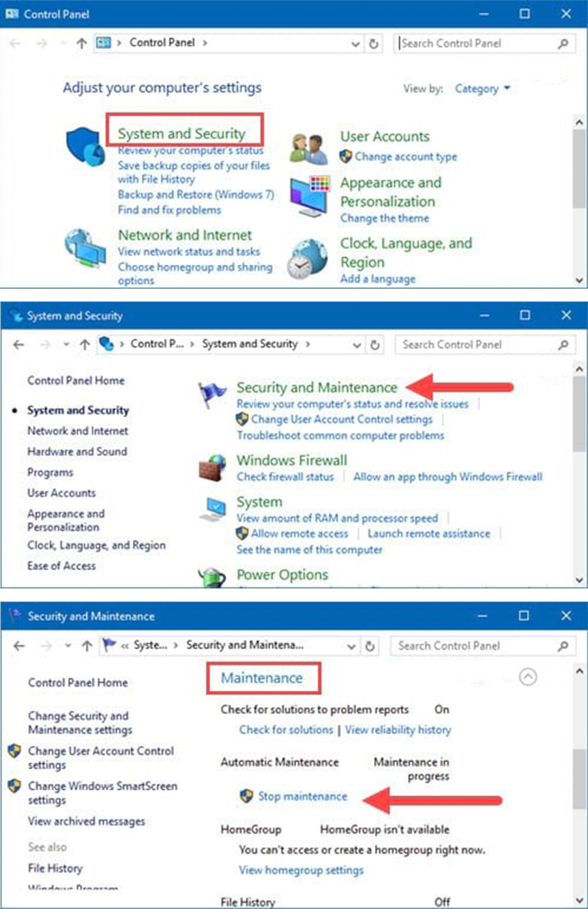Image resolution: width=588 pixels, height=909 pixels.
Task: Select Network and Internet in left sidebar
Action: coord(77,431)
